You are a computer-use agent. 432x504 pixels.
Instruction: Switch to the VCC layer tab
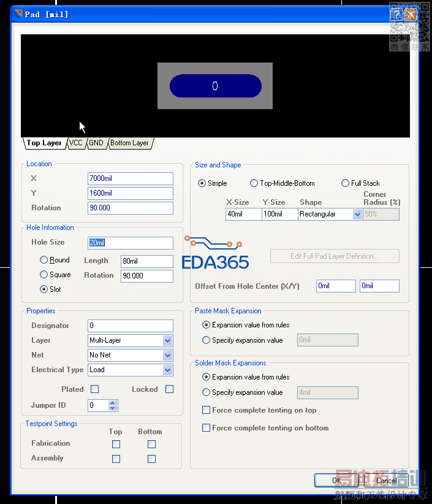pos(76,143)
